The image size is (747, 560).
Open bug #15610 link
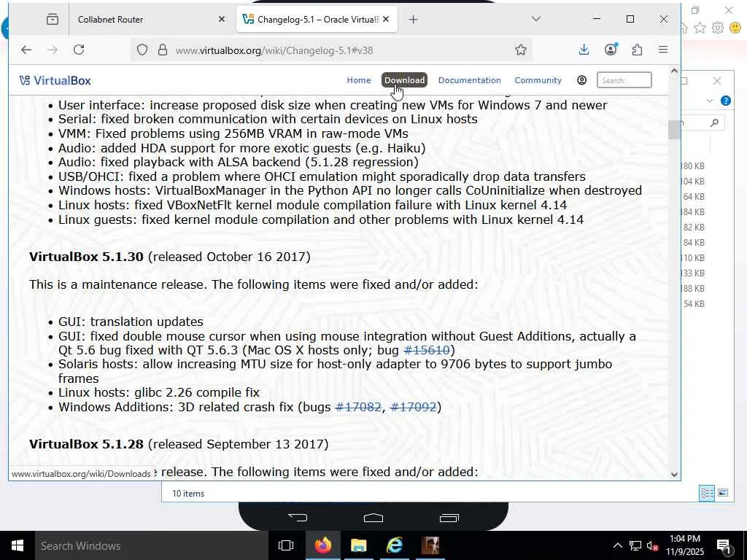pyautogui.click(x=426, y=350)
